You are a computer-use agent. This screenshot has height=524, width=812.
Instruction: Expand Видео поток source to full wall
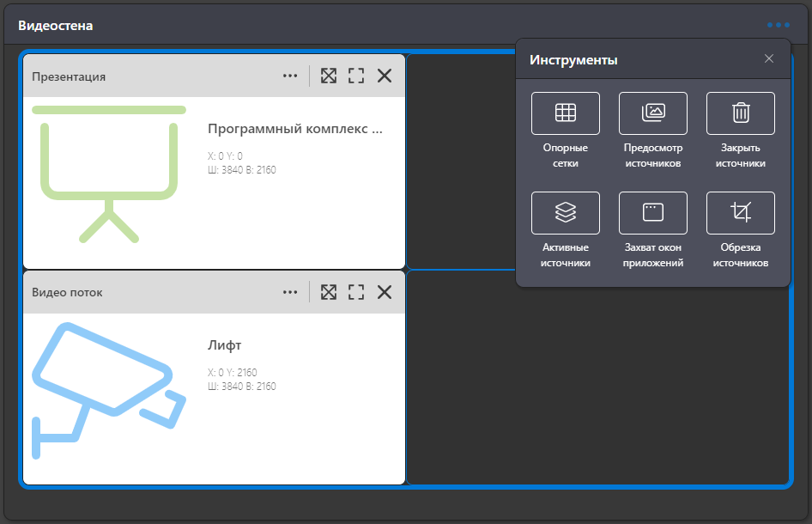(x=329, y=292)
